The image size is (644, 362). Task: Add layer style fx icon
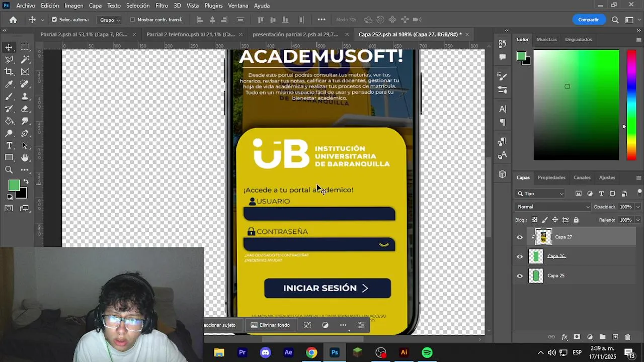[x=565, y=337]
